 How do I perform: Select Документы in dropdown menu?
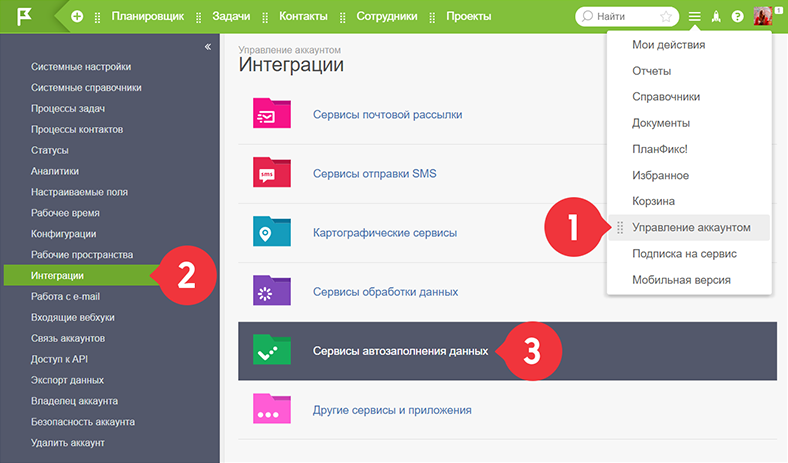(661, 123)
